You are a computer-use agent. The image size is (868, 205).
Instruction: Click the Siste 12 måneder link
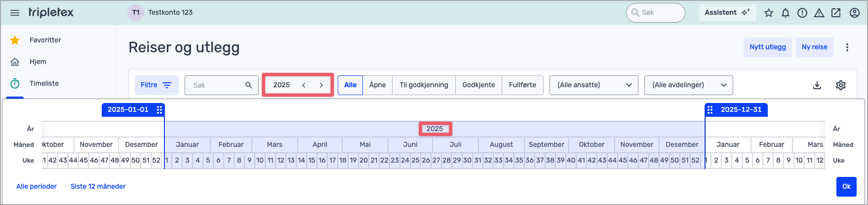(98, 186)
